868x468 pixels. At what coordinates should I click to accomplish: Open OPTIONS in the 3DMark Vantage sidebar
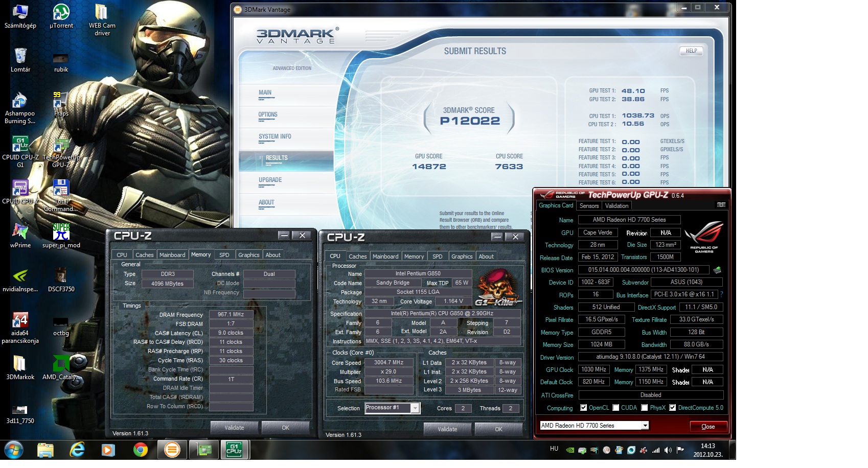[x=268, y=115]
